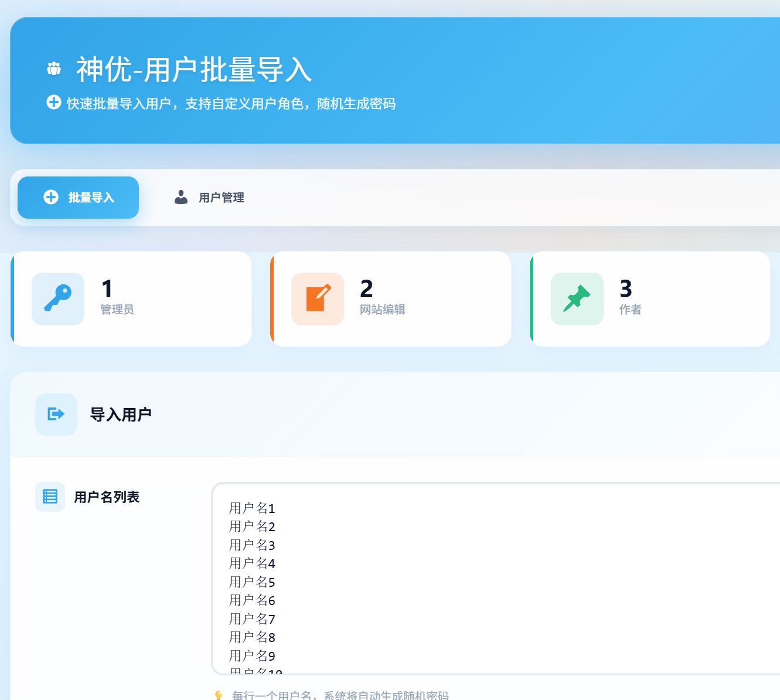Image resolution: width=780 pixels, height=700 pixels.
Task: Click the 用户名列表 field label
Action: 107,497
